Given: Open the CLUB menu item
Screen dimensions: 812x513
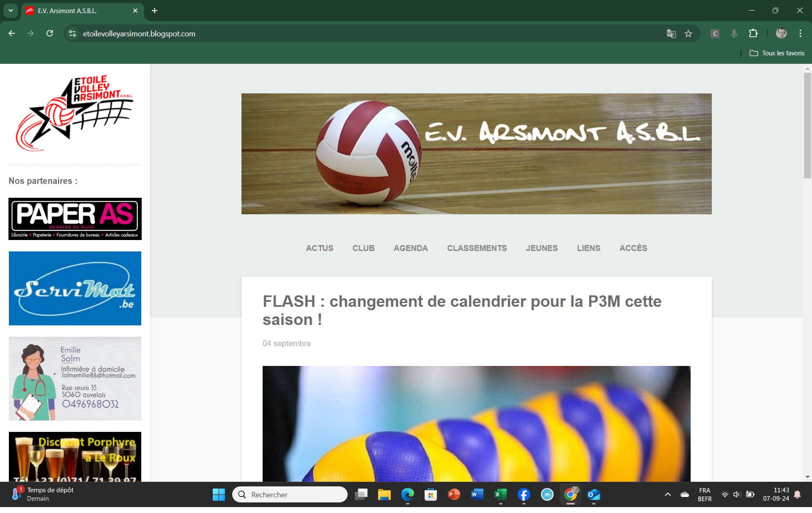Looking at the screenshot, I should coord(363,248).
